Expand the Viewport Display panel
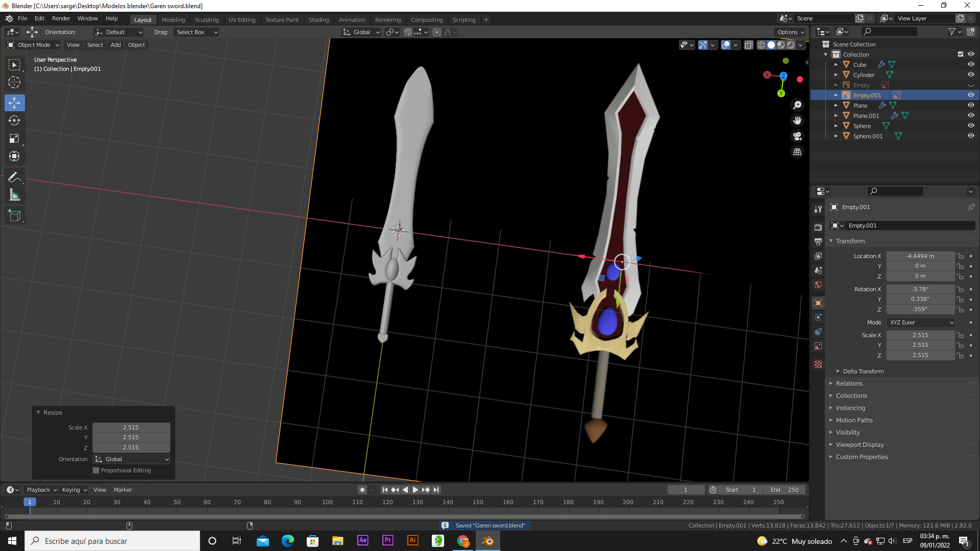The height and width of the screenshot is (551, 980). coord(860,445)
